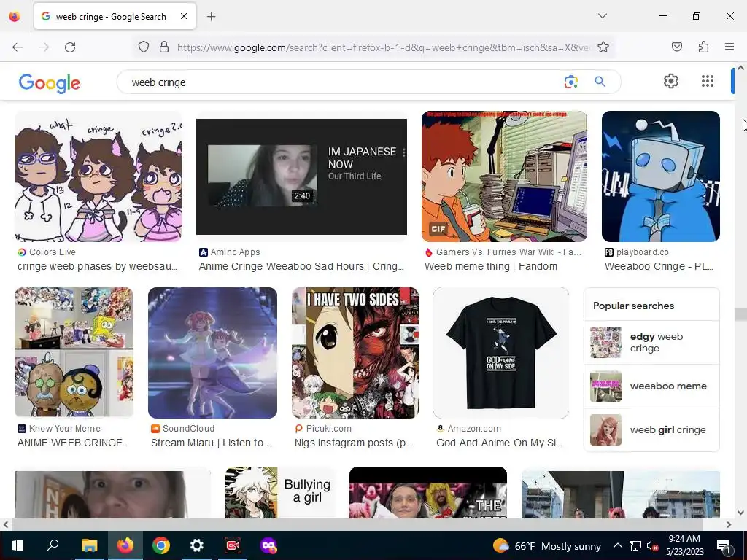
Task: Go back to the previous page
Action: [18, 47]
